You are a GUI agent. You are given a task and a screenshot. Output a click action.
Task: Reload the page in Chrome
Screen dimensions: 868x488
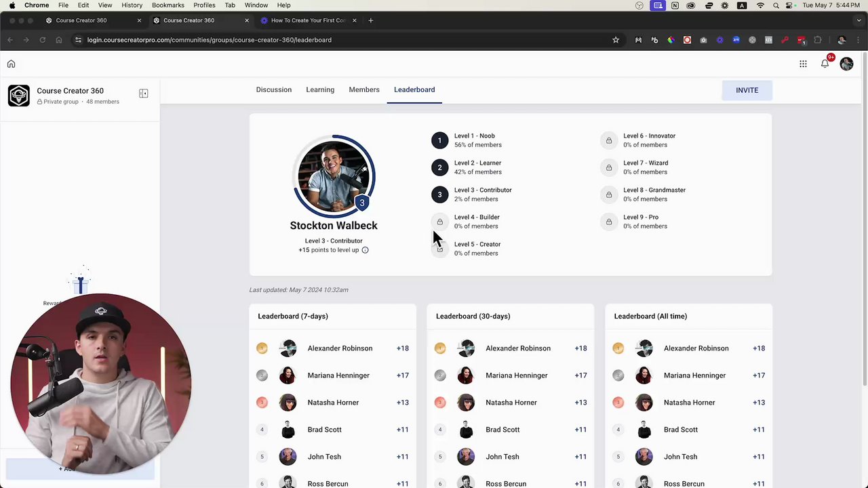[42, 40]
